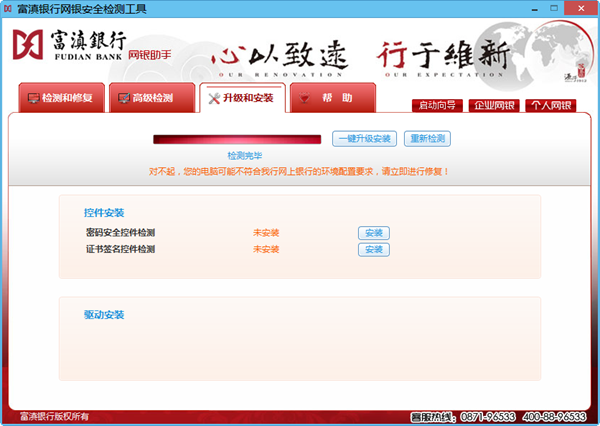600x426 pixels.
Task: Click the wrench icon on 升级和安装 tab
Action: (215, 98)
